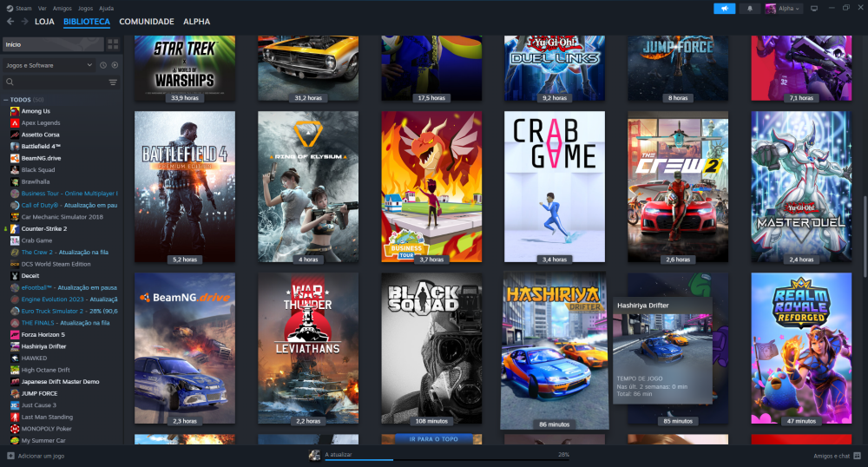Open advanced filter options icon

pyautogui.click(x=113, y=82)
